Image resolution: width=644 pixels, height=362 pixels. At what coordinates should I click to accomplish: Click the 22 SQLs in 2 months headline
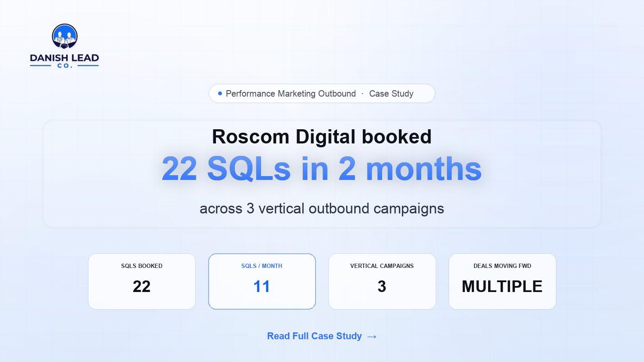click(322, 169)
